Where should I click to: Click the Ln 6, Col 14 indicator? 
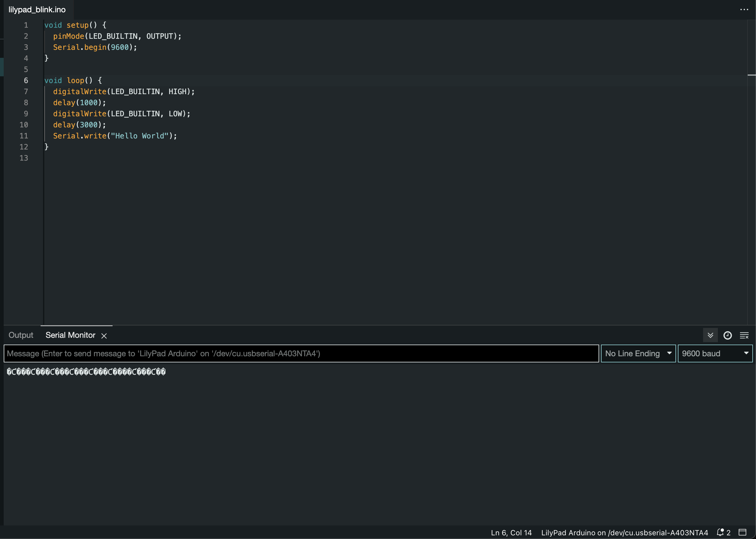coord(511,533)
